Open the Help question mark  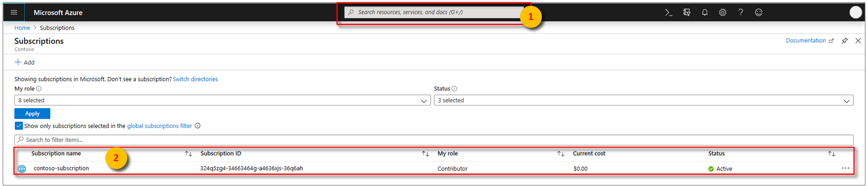(741, 13)
